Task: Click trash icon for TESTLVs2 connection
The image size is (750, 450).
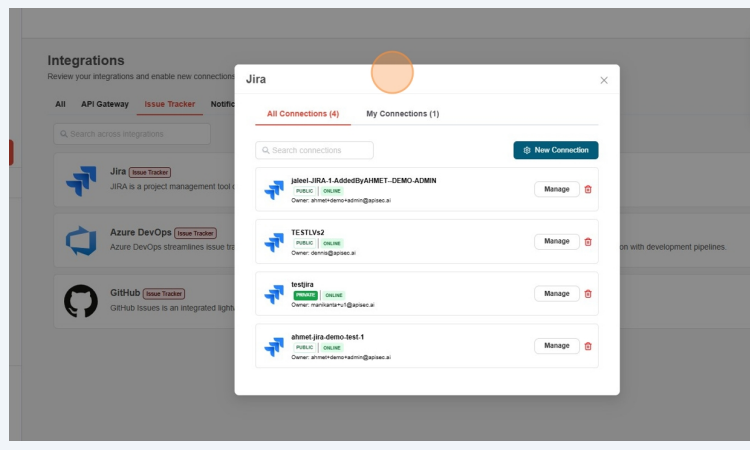Action: pos(588,241)
